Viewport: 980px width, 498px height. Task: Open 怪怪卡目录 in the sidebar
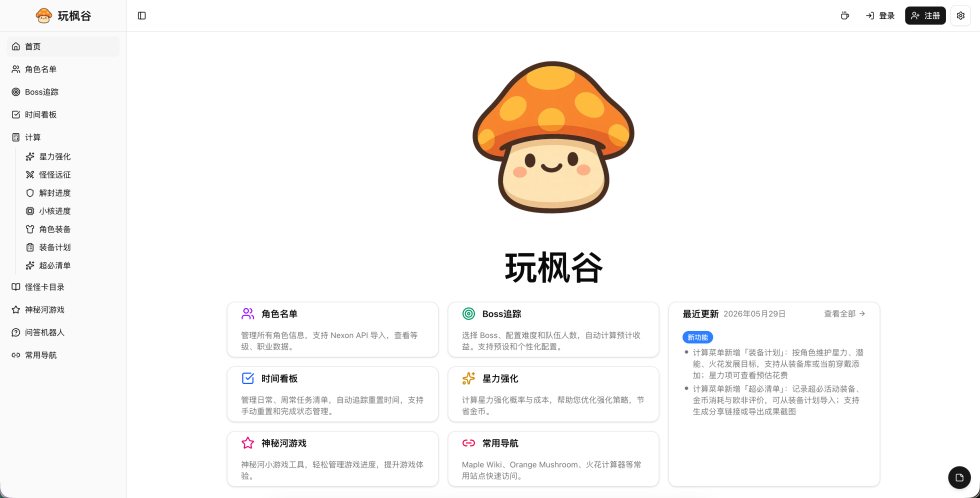[x=62, y=287]
